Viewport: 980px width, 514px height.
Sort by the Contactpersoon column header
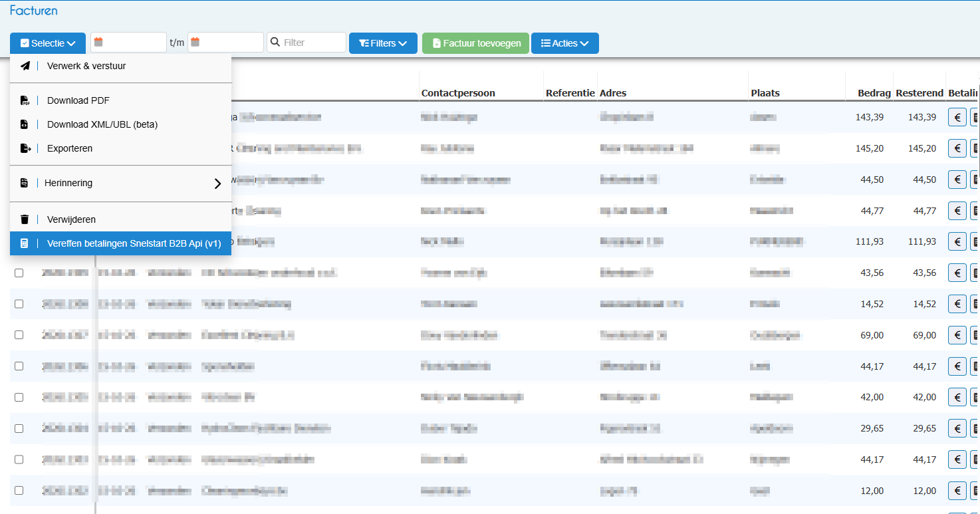[x=458, y=93]
